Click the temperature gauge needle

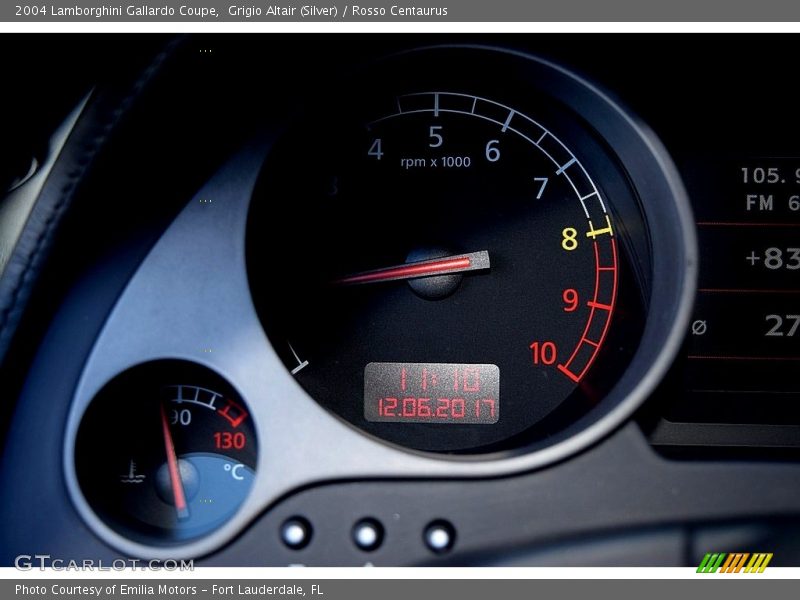pos(173,459)
